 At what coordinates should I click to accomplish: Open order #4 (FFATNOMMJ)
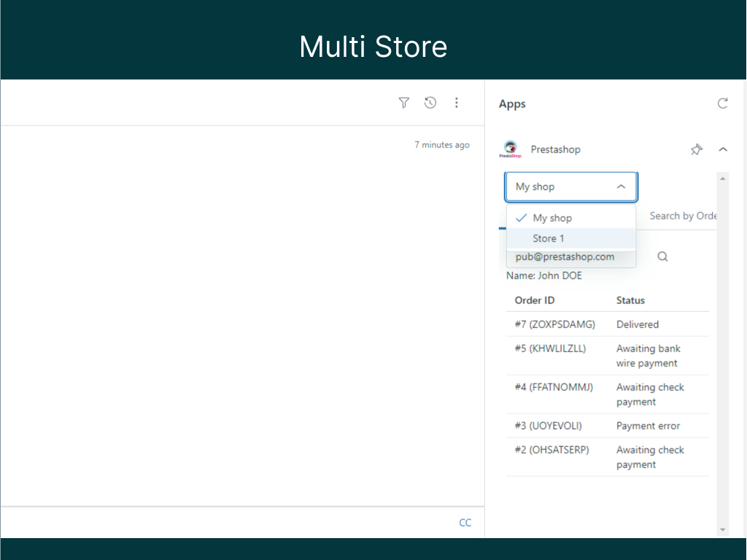click(x=554, y=387)
